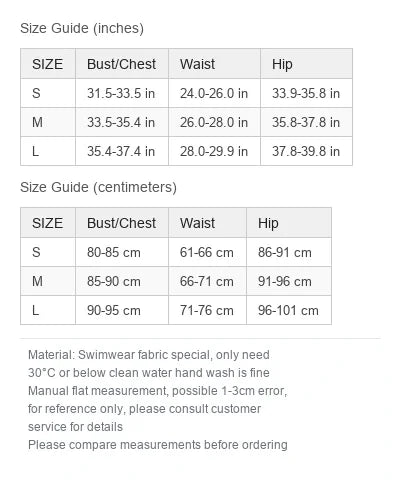Viewport: 400px width, 486px height.
Task: Select the Waist header in inches table
Action: coord(214,64)
